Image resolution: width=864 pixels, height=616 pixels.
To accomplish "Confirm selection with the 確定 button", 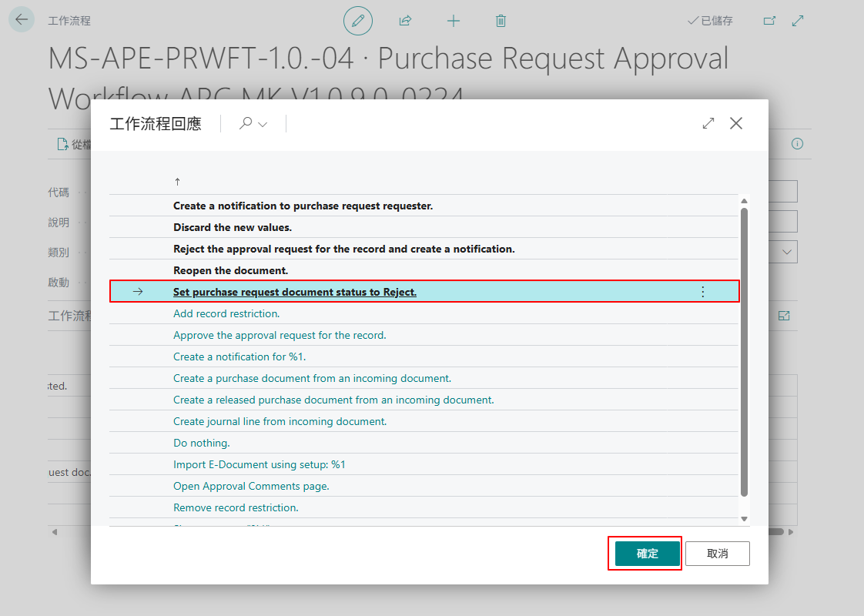I will coord(648,553).
